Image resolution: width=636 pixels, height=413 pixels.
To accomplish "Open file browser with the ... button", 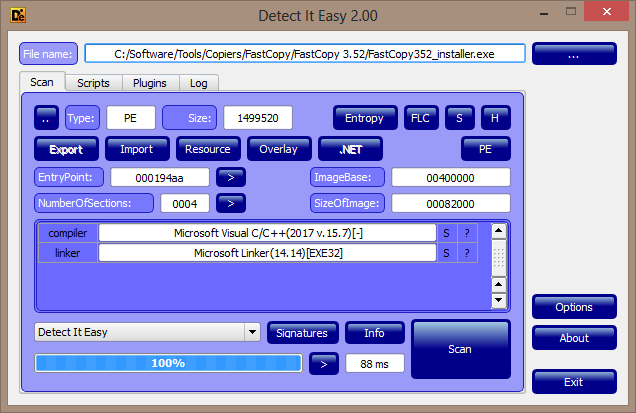I will point(574,54).
